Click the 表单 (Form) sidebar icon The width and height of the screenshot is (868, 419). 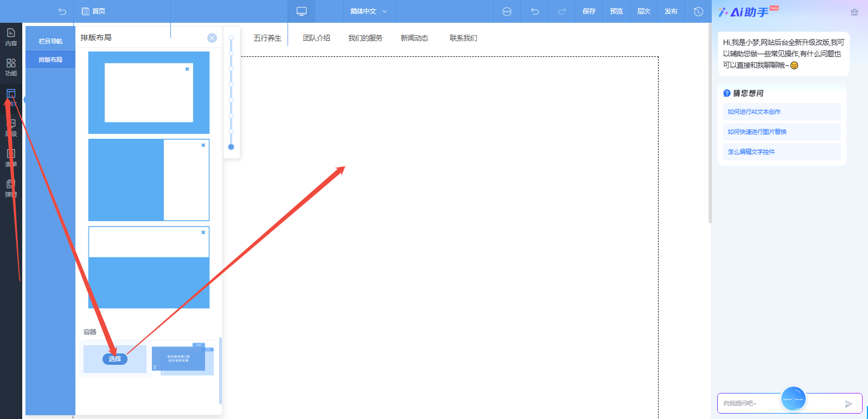click(x=11, y=158)
